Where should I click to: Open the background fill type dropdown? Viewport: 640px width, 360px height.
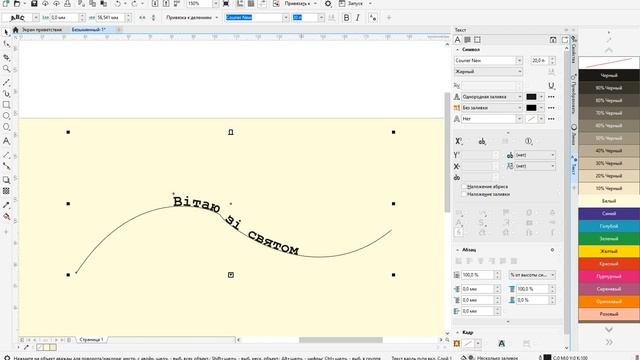[x=492, y=108]
